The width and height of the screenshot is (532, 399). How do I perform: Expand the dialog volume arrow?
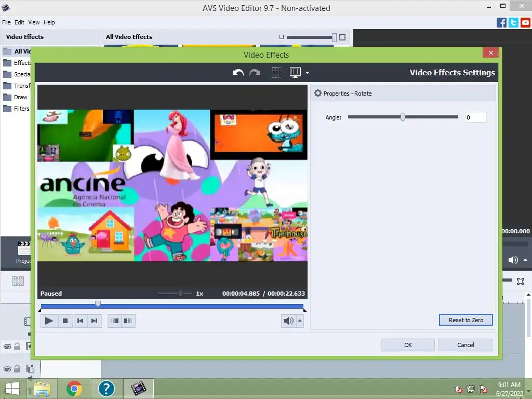300,321
